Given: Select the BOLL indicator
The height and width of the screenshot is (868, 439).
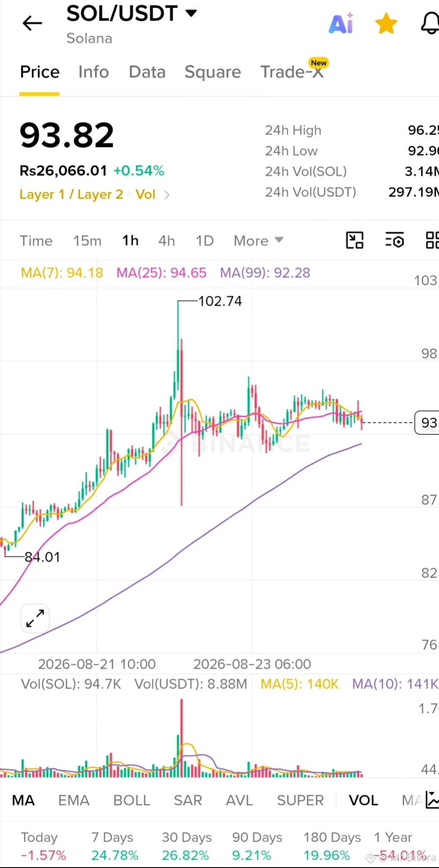Looking at the screenshot, I should [132, 800].
